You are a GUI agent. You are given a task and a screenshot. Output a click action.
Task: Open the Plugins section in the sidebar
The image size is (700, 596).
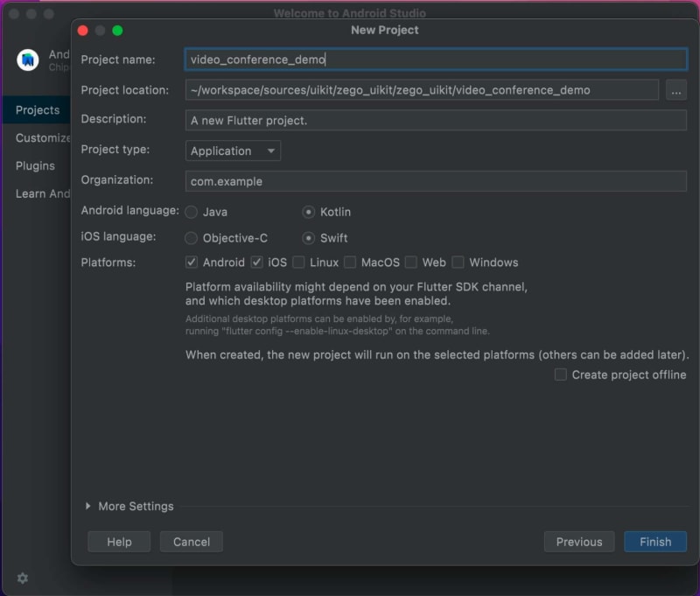(x=35, y=166)
